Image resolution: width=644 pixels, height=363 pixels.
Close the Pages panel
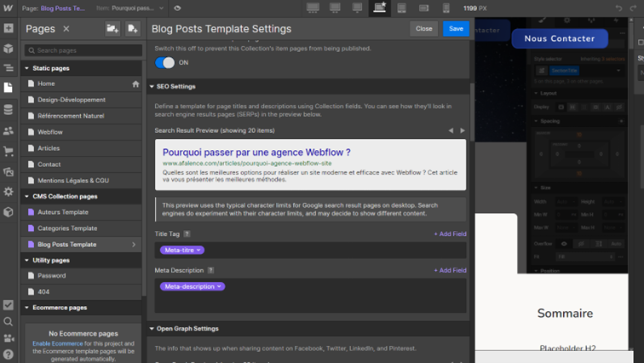pos(66,29)
